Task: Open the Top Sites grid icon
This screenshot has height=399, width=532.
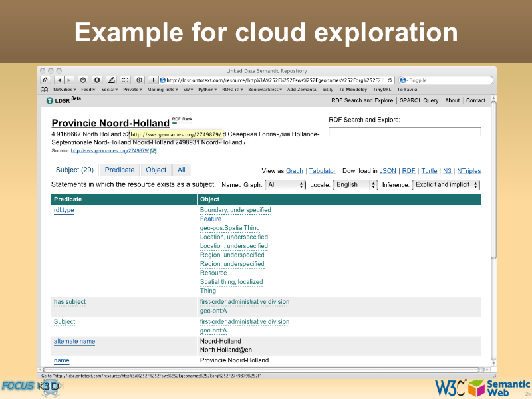Action: (x=125, y=80)
